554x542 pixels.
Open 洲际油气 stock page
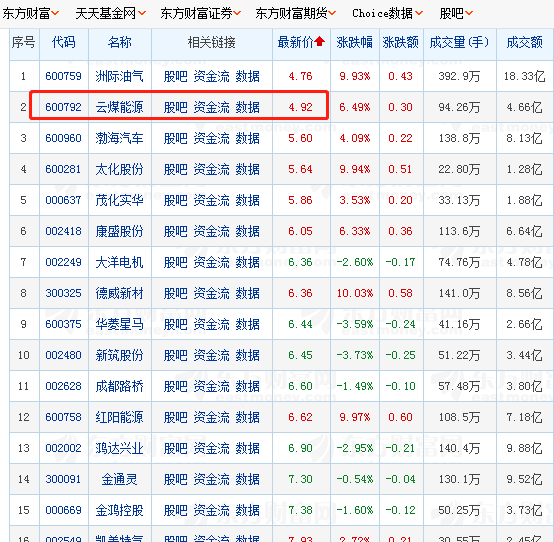point(119,76)
